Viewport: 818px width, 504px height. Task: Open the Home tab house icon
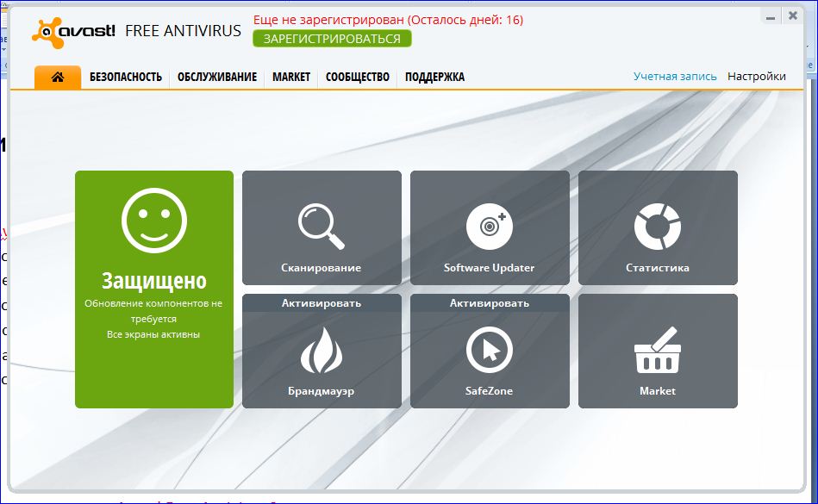pos(58,78)
